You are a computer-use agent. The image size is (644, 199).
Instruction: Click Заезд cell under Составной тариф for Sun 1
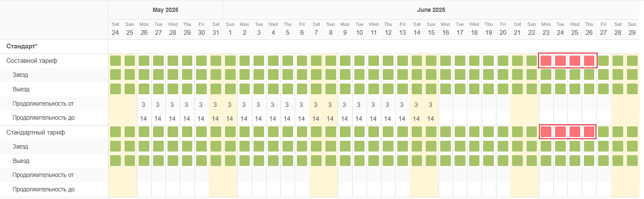pyautogui.click(x=230, y=75)
